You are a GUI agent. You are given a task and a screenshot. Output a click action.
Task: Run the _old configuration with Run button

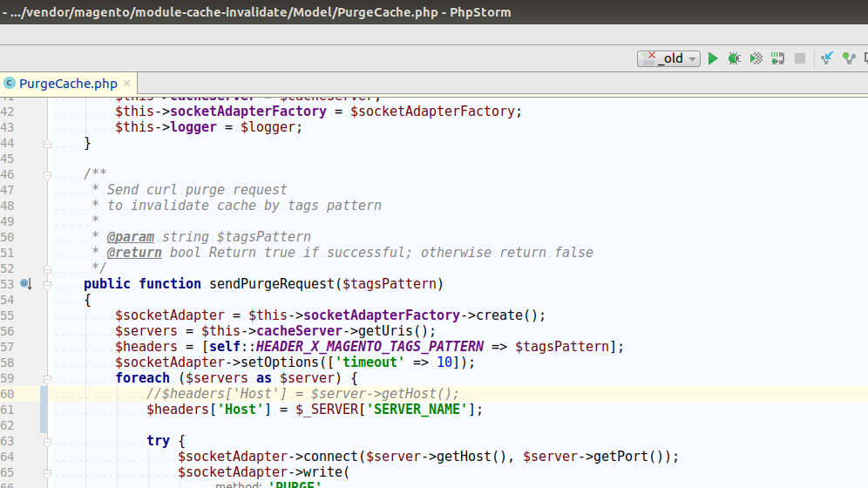tap(713, 58)
